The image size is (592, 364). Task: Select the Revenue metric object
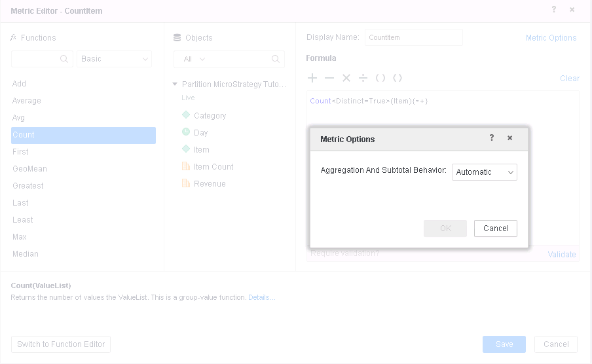pyautogui.click(x=210, y=184)
